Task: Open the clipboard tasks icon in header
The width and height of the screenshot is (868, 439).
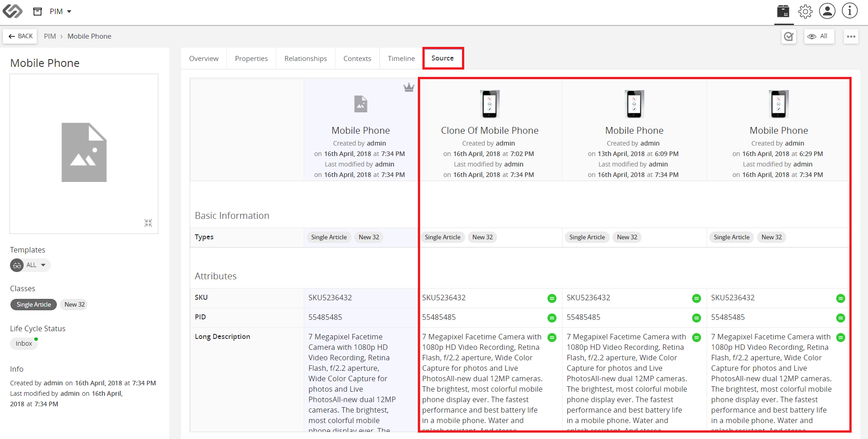Action: click(783, 11)
